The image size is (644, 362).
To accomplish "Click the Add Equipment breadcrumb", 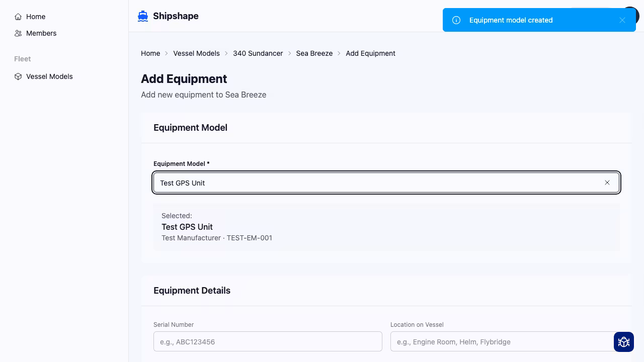I will point(370,53).
